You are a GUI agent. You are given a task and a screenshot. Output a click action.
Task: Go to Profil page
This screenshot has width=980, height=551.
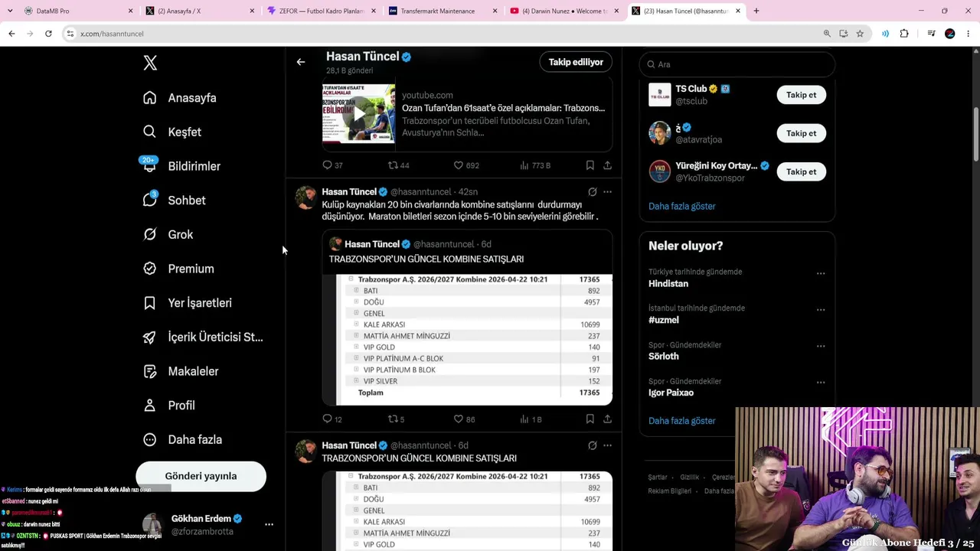click(x=169, y=406)
